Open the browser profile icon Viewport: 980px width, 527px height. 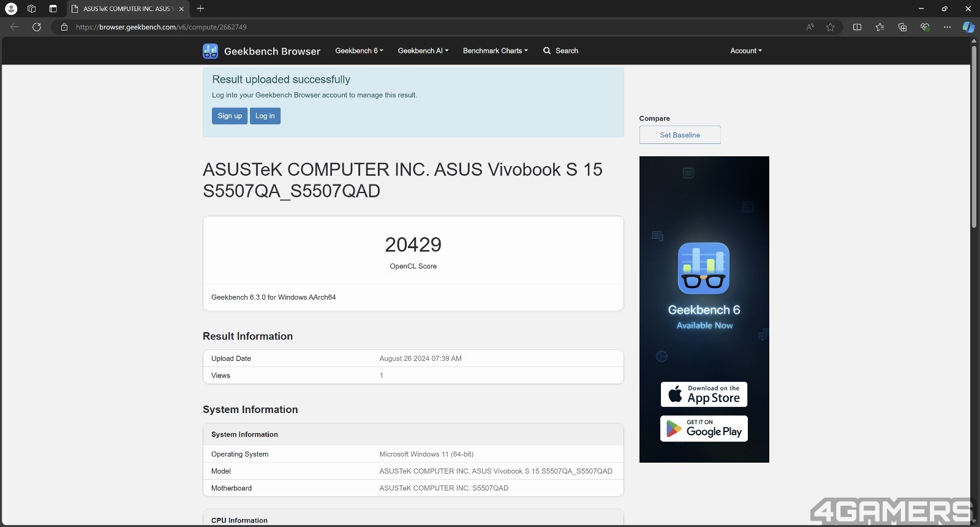click(11, 9)
